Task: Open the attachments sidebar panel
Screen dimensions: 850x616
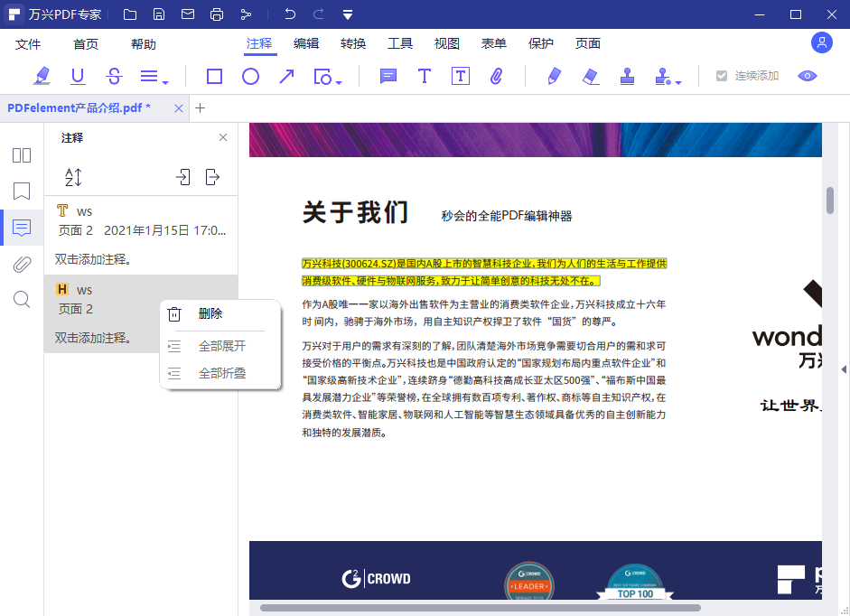Action: (22, 264)
